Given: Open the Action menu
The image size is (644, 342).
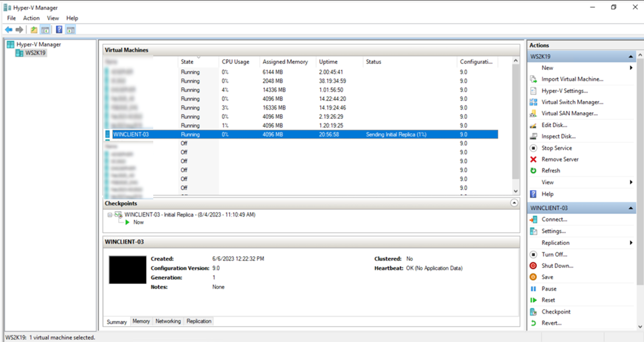Looking at the screenshot, I should tap(31, 18).
